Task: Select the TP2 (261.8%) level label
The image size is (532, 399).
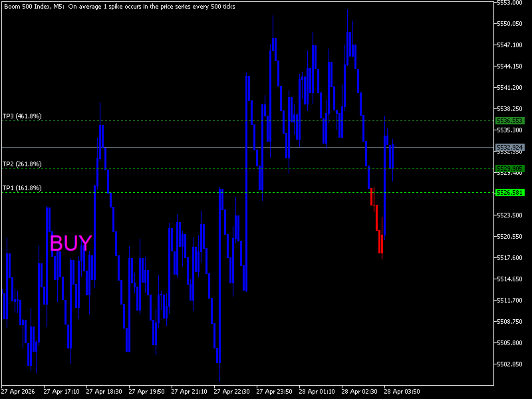Action: tap(22, 164)
